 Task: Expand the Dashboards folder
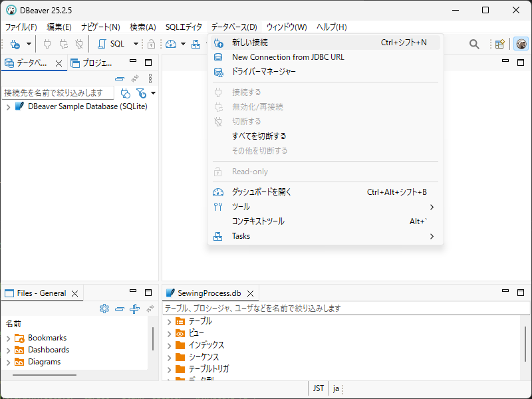pos(8,350)
